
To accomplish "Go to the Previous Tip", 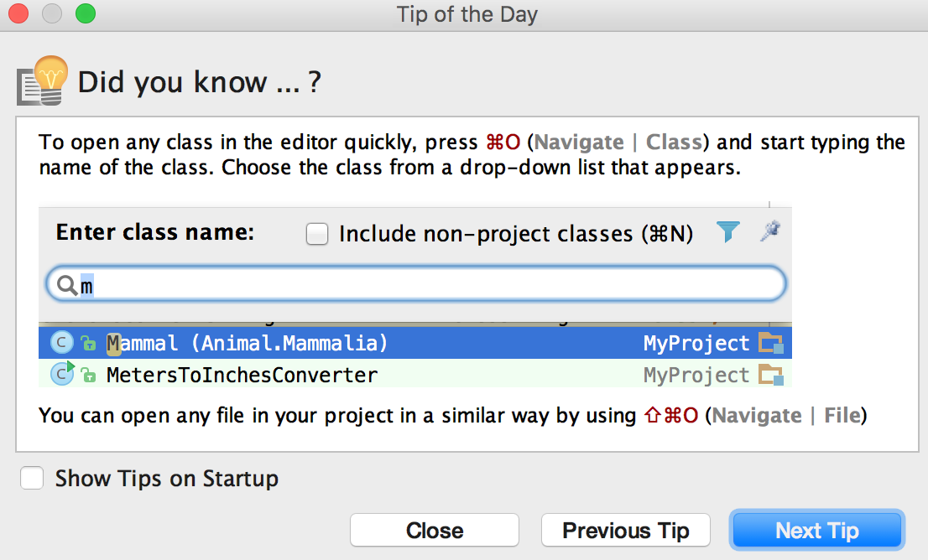I will [625, 531].
